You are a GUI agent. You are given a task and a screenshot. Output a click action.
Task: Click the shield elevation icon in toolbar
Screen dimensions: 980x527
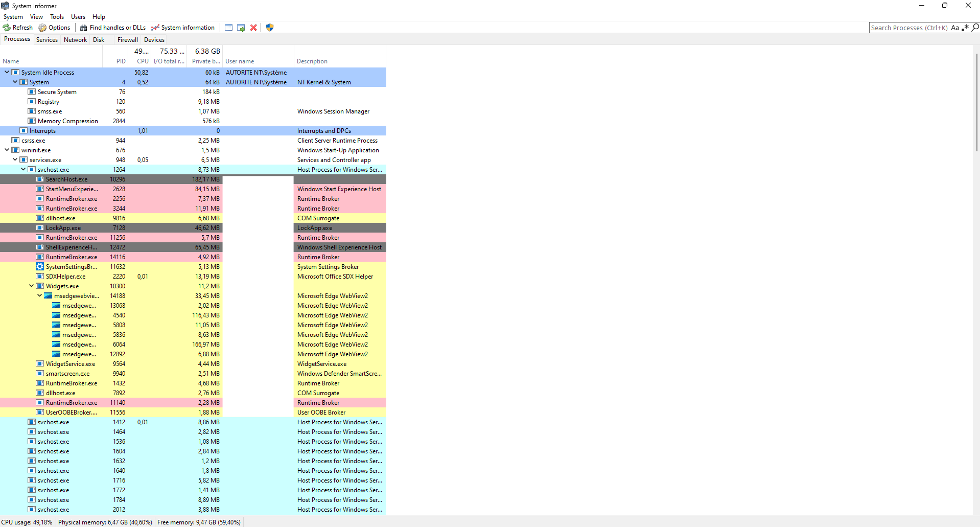[270, 28]
